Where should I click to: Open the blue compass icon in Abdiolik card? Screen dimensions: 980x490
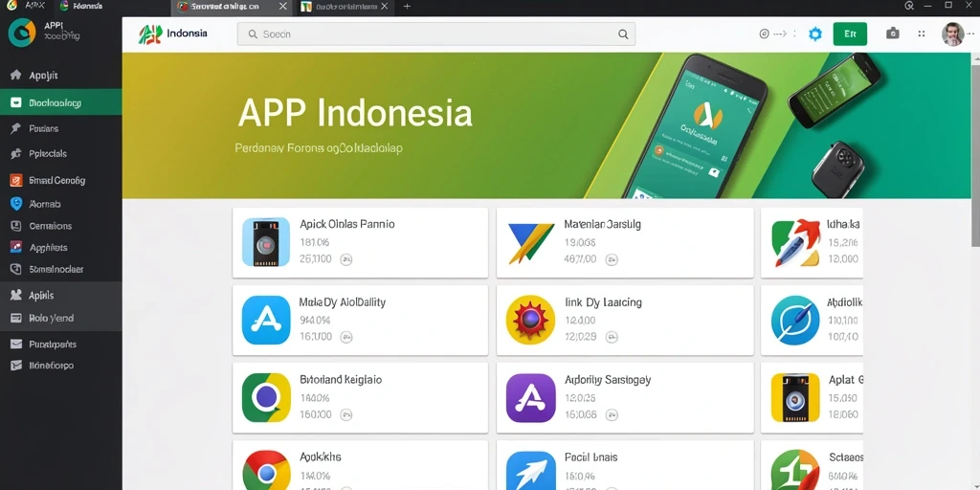pyautogui.click(x=794, y=320)
